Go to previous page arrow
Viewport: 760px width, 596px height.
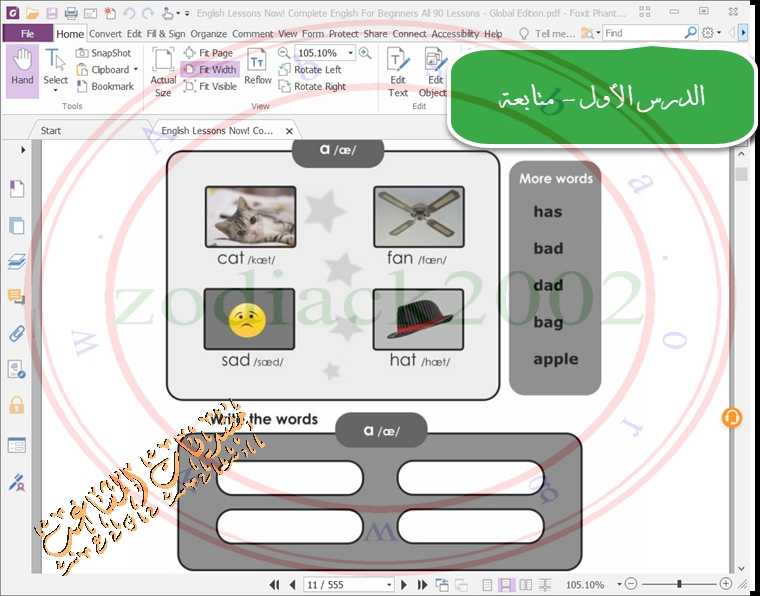(292, 585)
